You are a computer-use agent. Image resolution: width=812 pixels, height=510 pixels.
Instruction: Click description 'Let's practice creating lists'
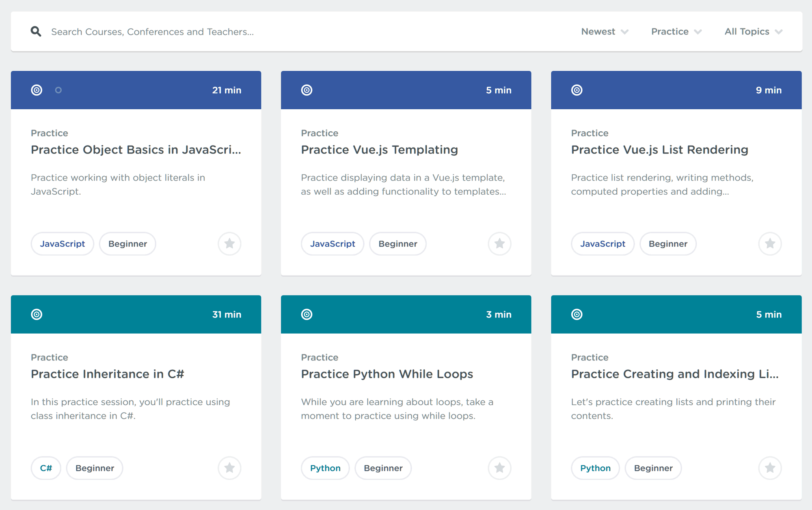(673, 409)
